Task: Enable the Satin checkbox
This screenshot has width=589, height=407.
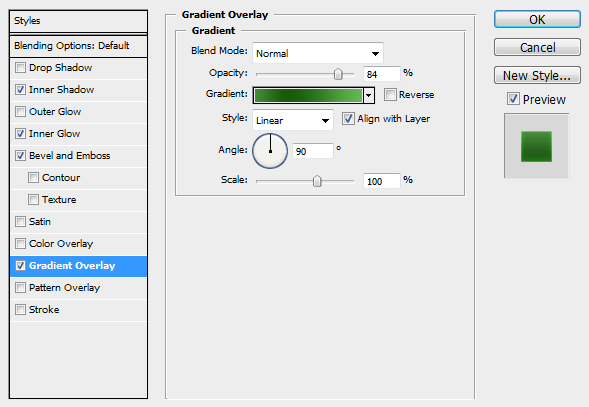Action: pos(20,222)
